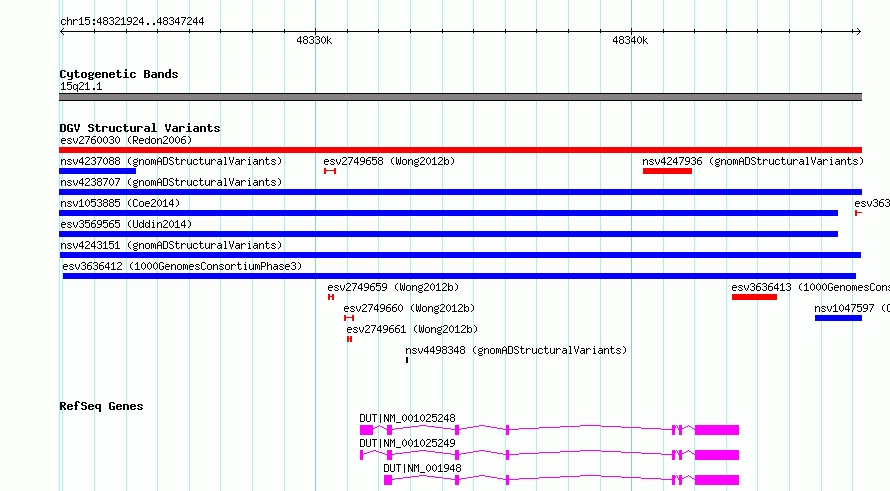Select the nsv1047597 blue variant bar

838,318
